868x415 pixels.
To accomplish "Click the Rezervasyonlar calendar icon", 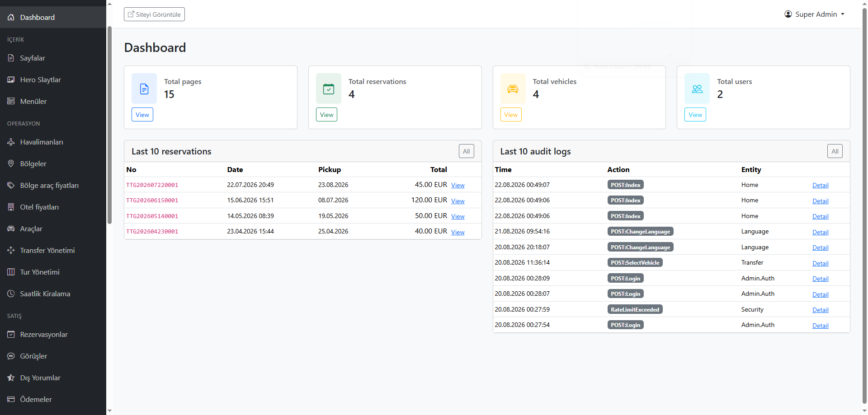I will [11, 334].
